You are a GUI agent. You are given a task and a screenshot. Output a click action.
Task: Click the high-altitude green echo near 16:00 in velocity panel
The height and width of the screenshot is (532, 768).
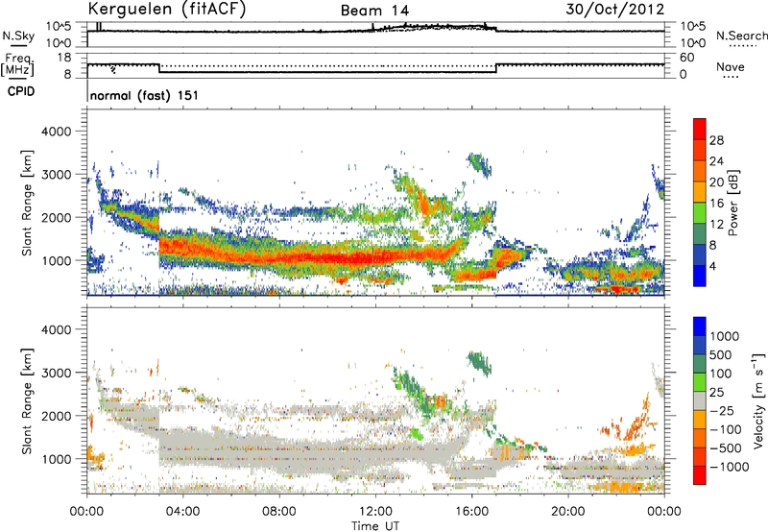click(x=479, y=363)
